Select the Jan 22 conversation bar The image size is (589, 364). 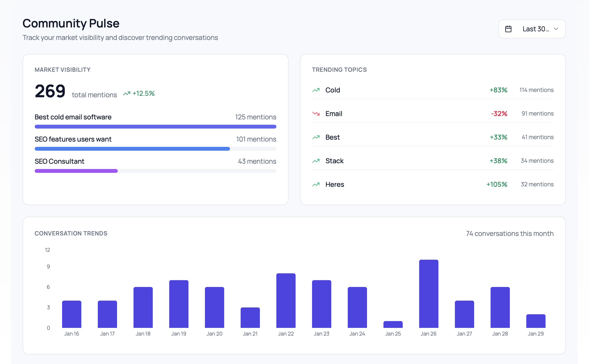point(286,300)
